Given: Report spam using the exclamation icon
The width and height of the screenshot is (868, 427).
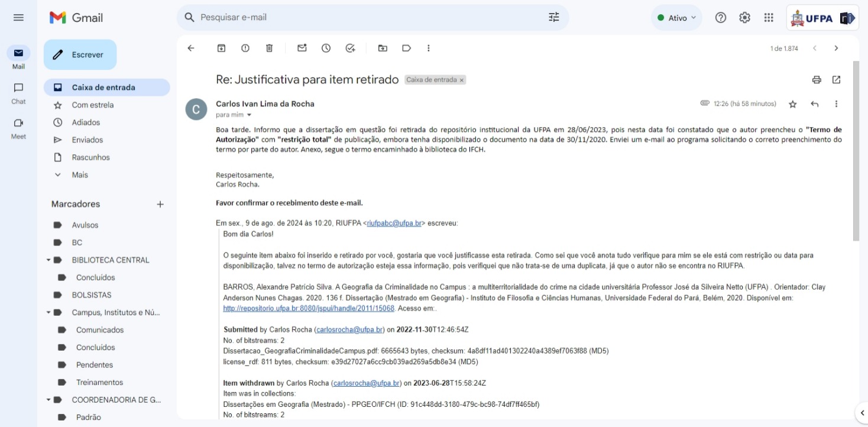Looking at the screenshot, I should pos(245,48).
